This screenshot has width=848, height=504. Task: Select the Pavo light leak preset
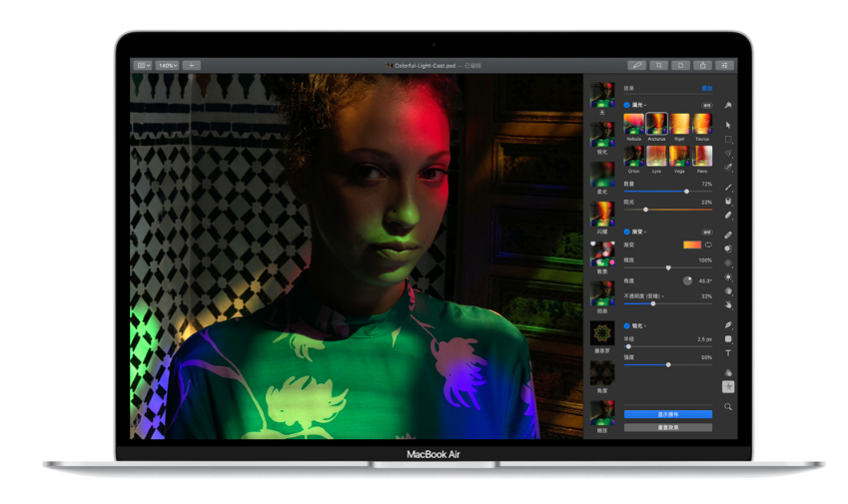[702, 156]
